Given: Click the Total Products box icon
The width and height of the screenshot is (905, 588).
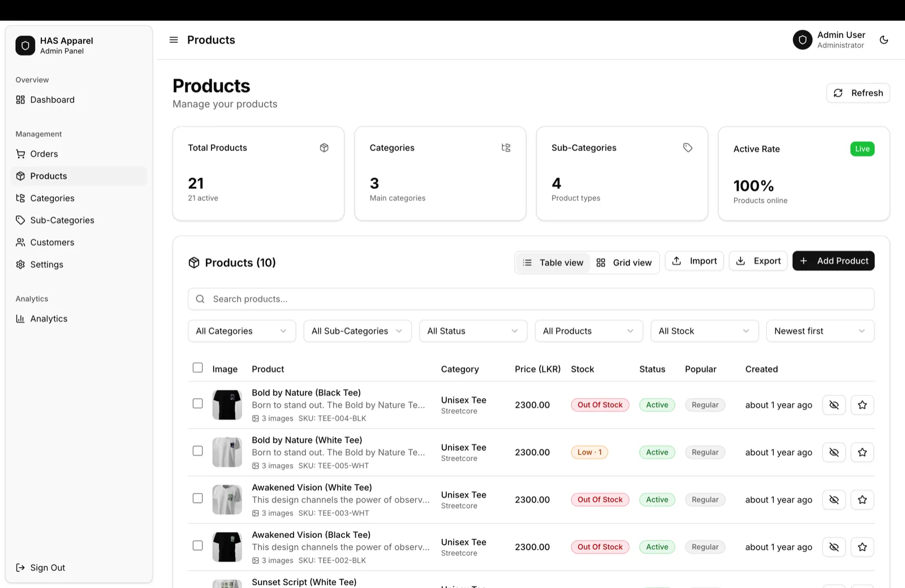Looking at the screenshot, I should tap(324, 148).
